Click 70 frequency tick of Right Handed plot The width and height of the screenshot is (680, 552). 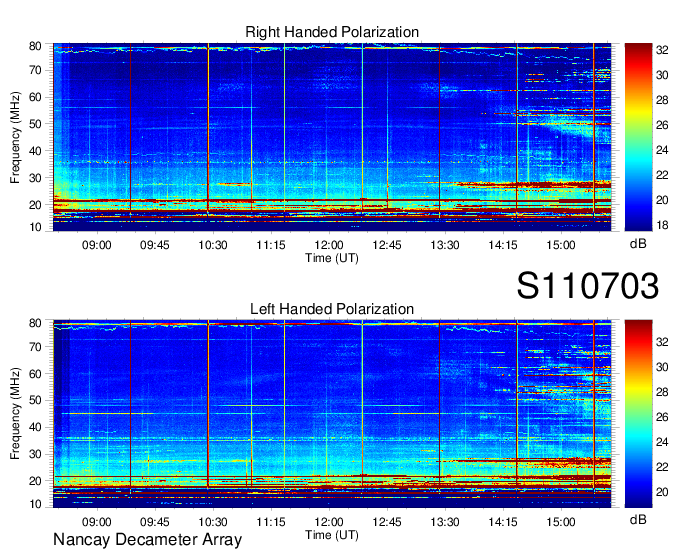[35, 70]
